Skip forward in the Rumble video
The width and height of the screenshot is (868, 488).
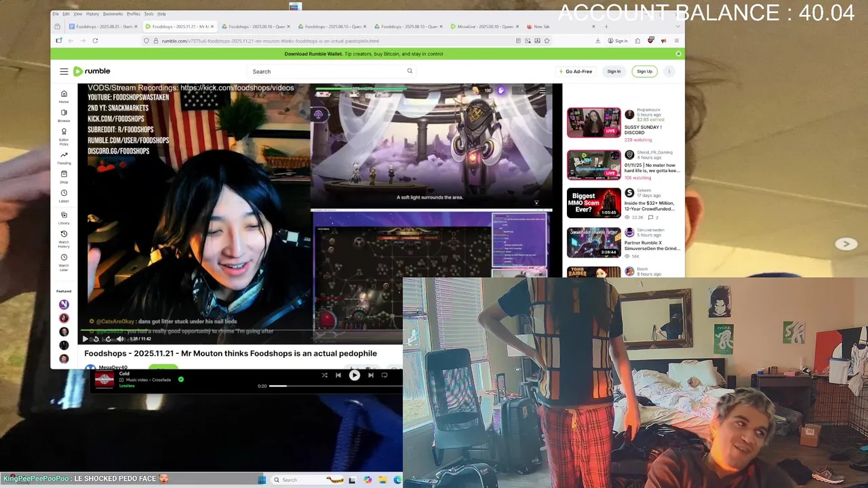pyautogui.click(x=108, y=339)
